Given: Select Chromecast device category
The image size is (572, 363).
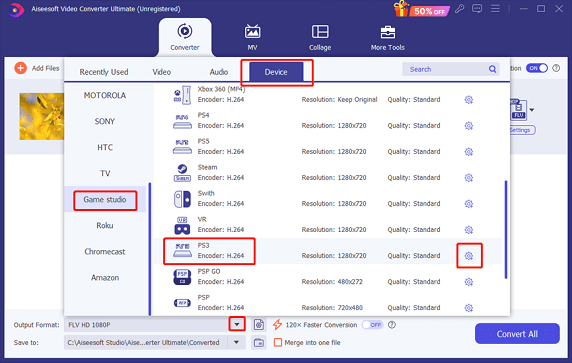Looking at the screenshot, I should pyautogui.click(x=105, y=252).
